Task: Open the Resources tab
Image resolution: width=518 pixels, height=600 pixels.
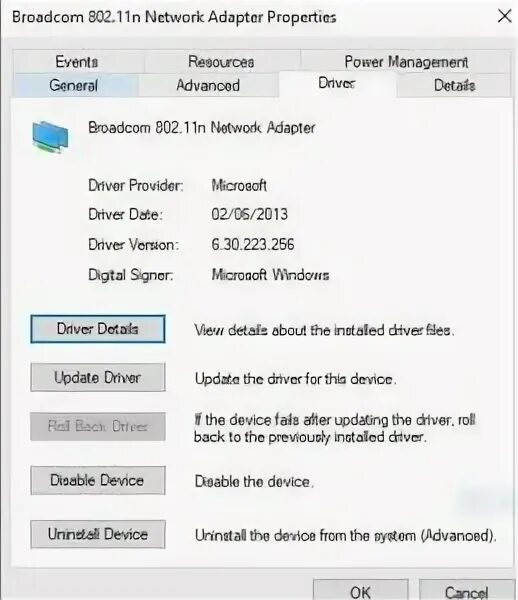Action: 221,62
